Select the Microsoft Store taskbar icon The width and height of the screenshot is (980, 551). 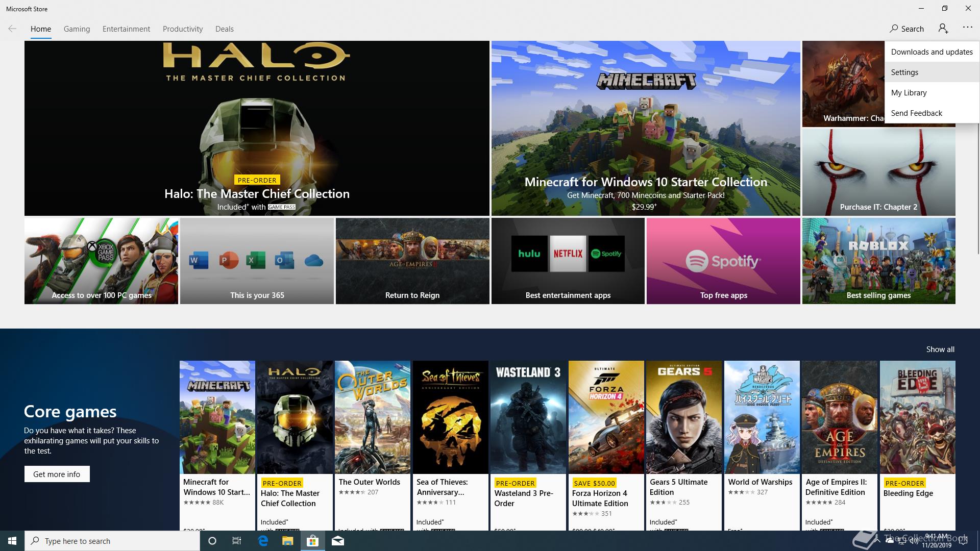tap(312, 541)
